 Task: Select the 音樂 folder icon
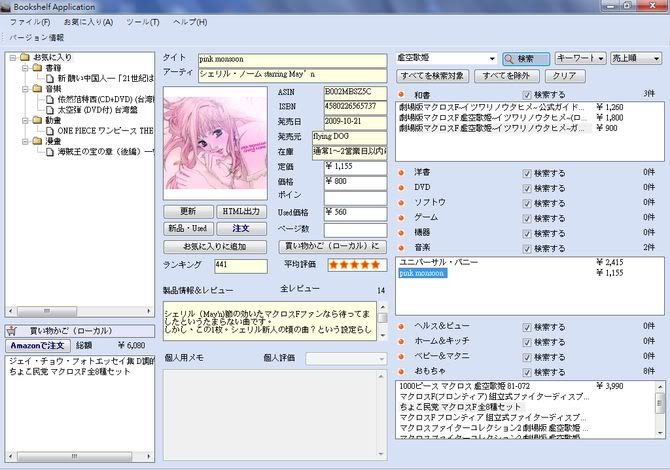click(38, 88)
